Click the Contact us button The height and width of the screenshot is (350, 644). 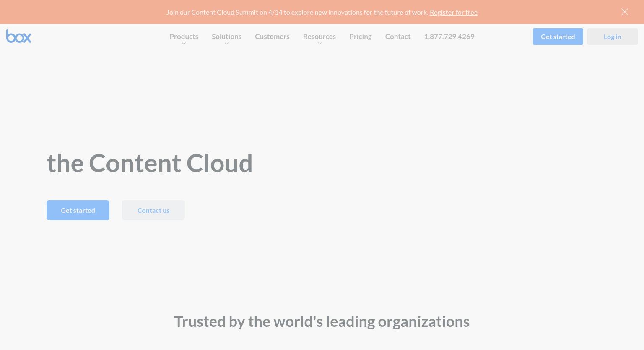click(153, 210)
